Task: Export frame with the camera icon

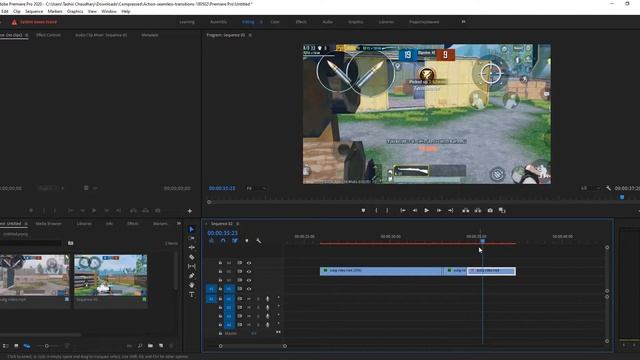Action: [490, 211]
